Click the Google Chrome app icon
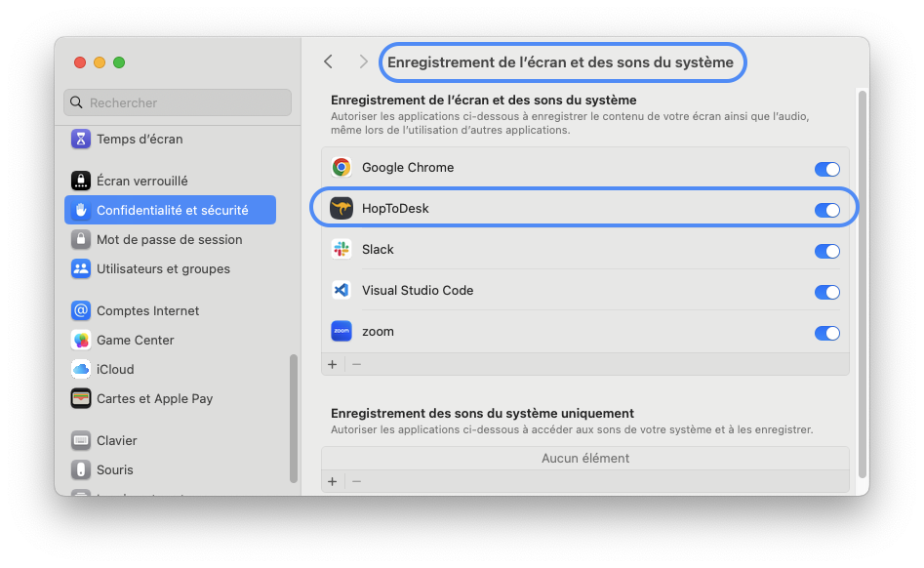 (x=341, y=168)
